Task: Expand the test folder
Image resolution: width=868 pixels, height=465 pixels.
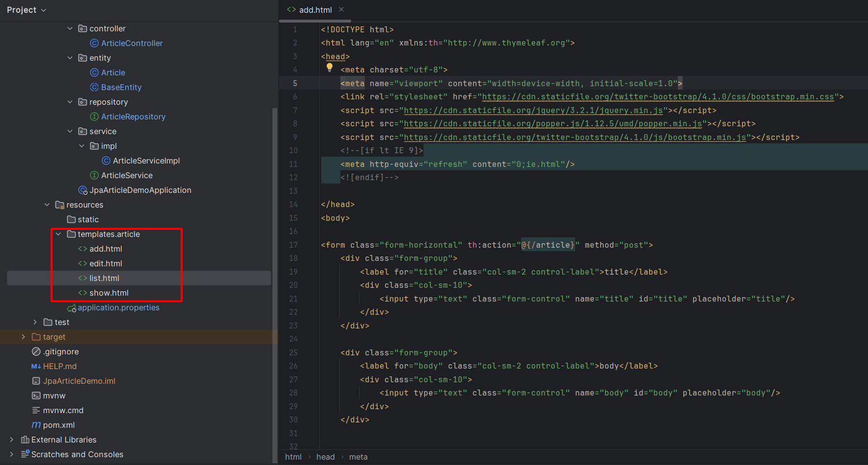Action: tap(35, 322)
